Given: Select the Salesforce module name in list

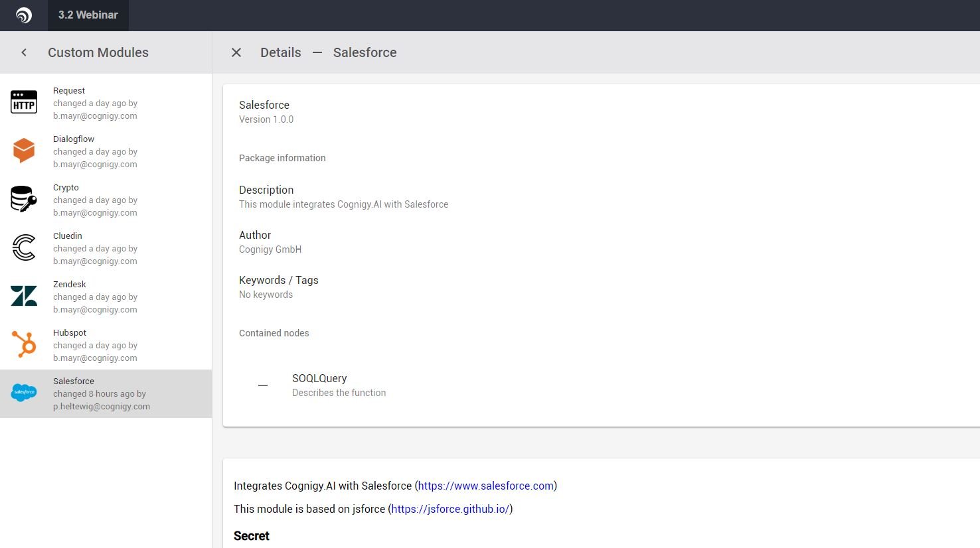Looking at the screenshot, I should tap(74, 381).
